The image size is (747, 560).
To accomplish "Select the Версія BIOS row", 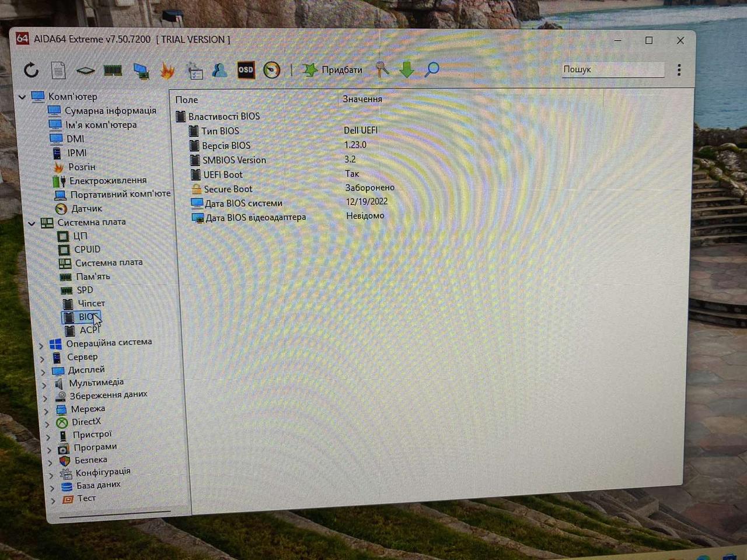I will (x=226, y=145).
